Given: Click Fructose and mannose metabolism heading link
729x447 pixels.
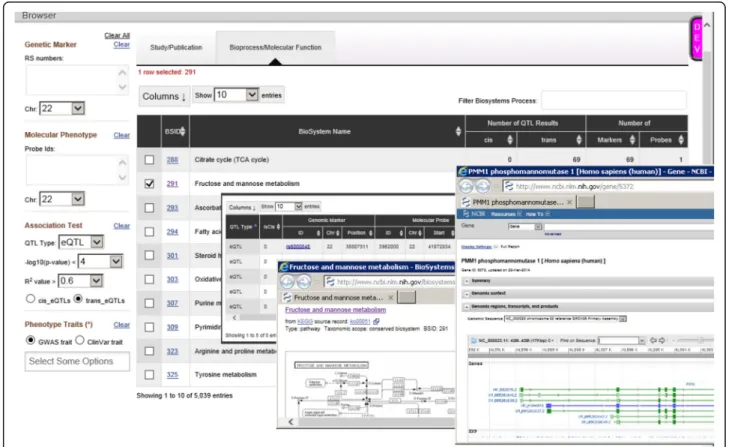Looking at the screenshot, I should [x=335, y=310].
